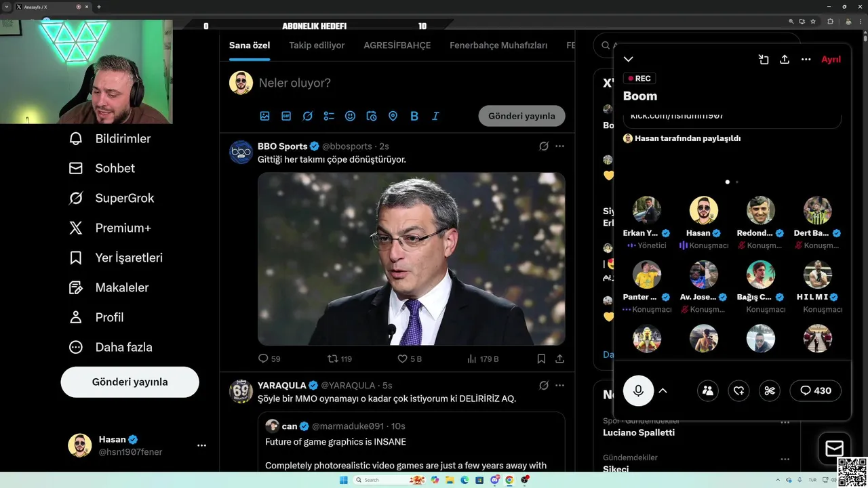The width and height of the screenshot is (868, 488).
Task: Share the Boom Space
Action: (785, 60)
